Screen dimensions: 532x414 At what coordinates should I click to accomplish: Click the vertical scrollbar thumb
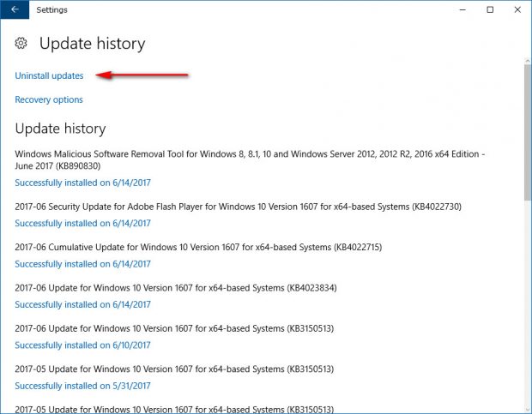click(528, 132)
